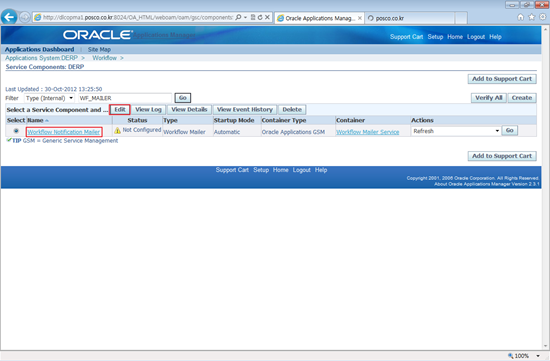Image resolution: width=550 pixels, height=361 pixels.
Task: Click the Oracle logo in header
Action: (98, 35)
